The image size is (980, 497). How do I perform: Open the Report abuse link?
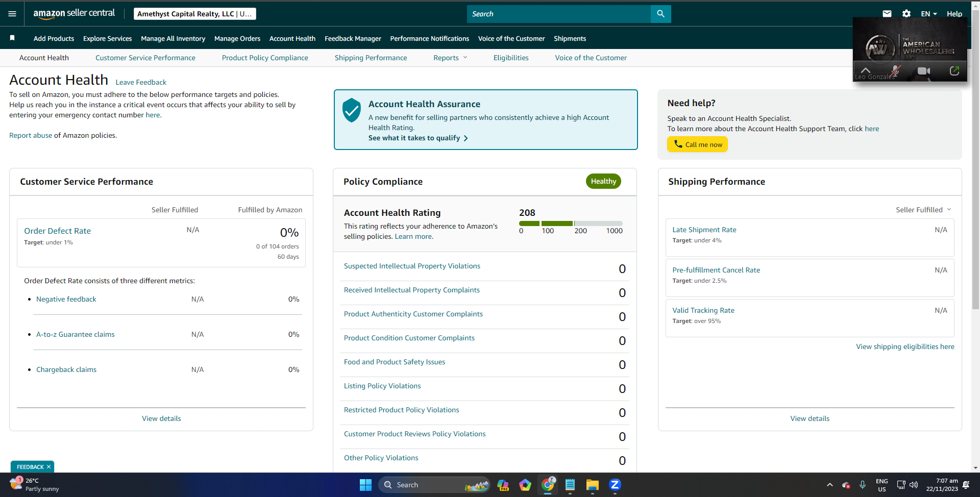(31, 135)
